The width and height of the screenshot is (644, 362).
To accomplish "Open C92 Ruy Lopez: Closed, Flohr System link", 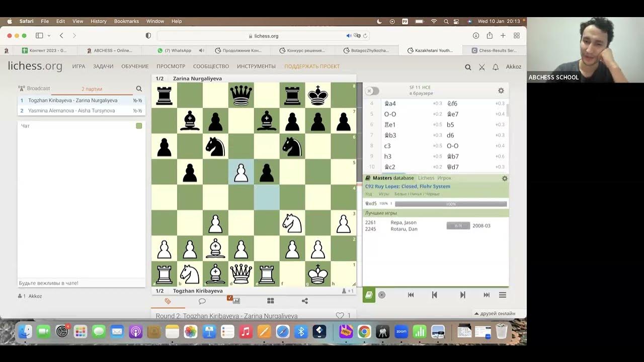I will pyautogui.click(x=408, y=186).
